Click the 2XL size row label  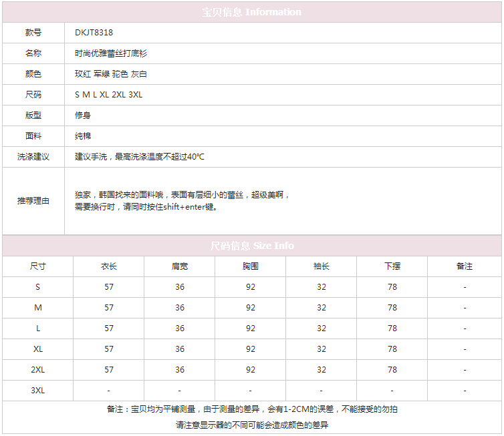point(38,370)
